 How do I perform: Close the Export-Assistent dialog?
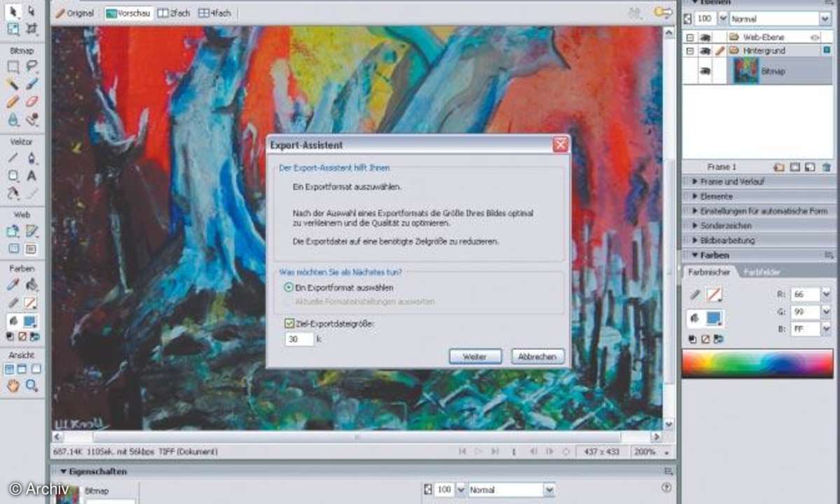point(560,144)
